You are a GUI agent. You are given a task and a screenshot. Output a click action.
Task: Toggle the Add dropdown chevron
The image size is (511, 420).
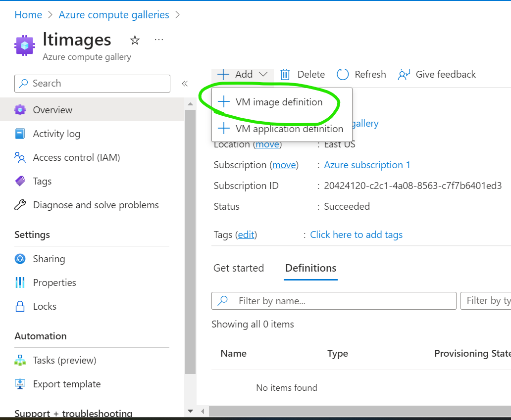pos(263,75)
